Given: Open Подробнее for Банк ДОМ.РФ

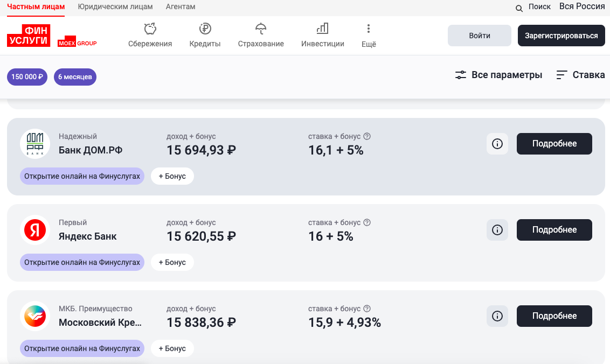Looking at the screenshot, I should pos(554,144).
